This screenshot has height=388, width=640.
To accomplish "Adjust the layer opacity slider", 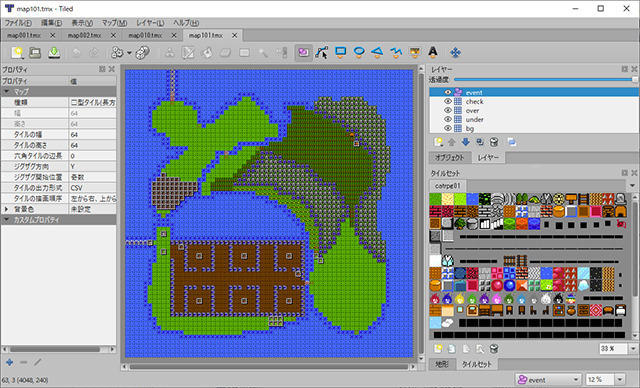I will (x=546, y=80).
